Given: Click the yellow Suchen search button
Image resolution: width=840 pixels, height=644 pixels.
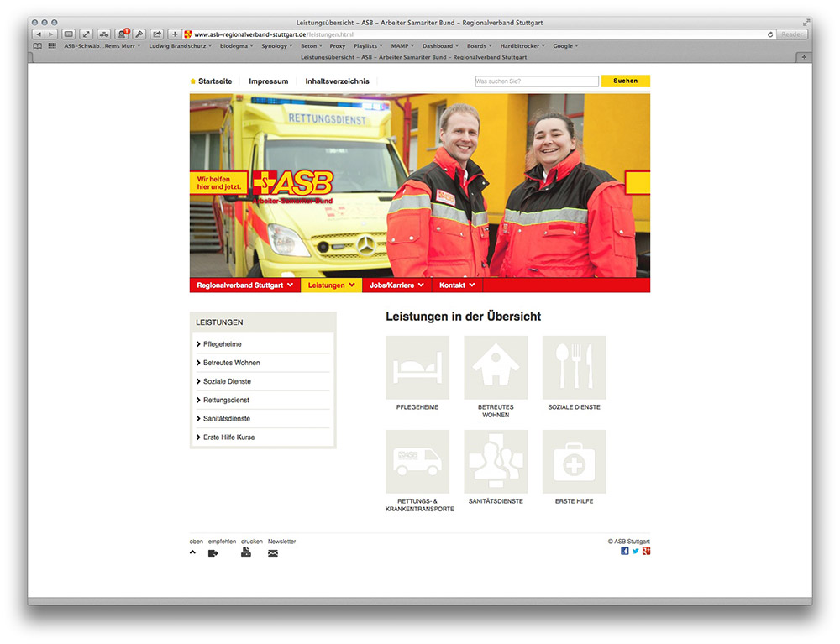Looking at the screenshot, I should (625, 81).
